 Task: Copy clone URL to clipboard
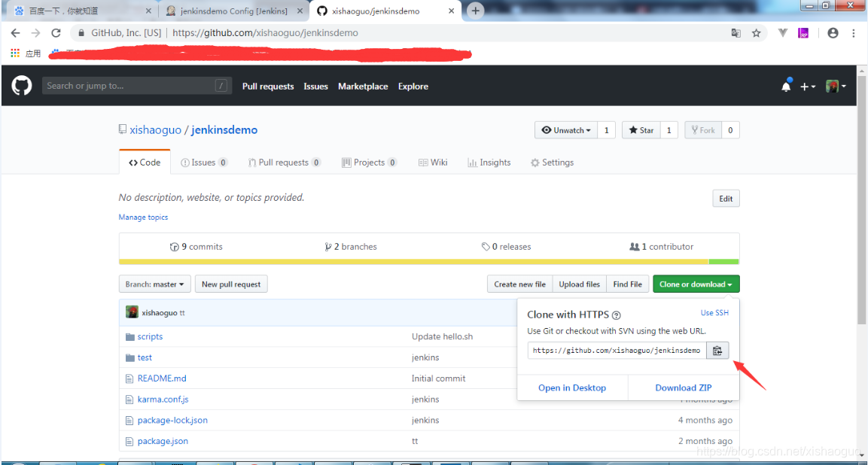click(717, 351)
